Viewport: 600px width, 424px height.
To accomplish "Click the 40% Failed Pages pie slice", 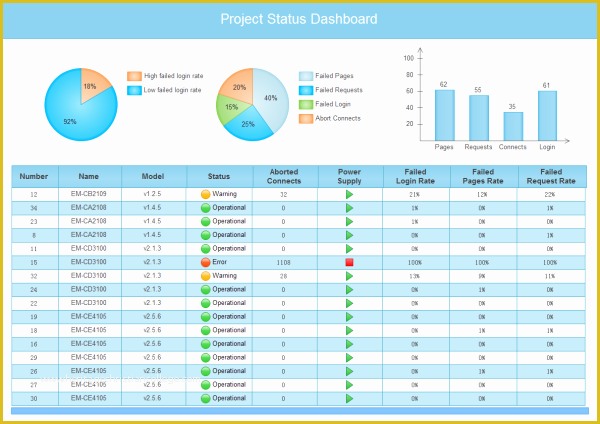I will [x=271, y=99].
